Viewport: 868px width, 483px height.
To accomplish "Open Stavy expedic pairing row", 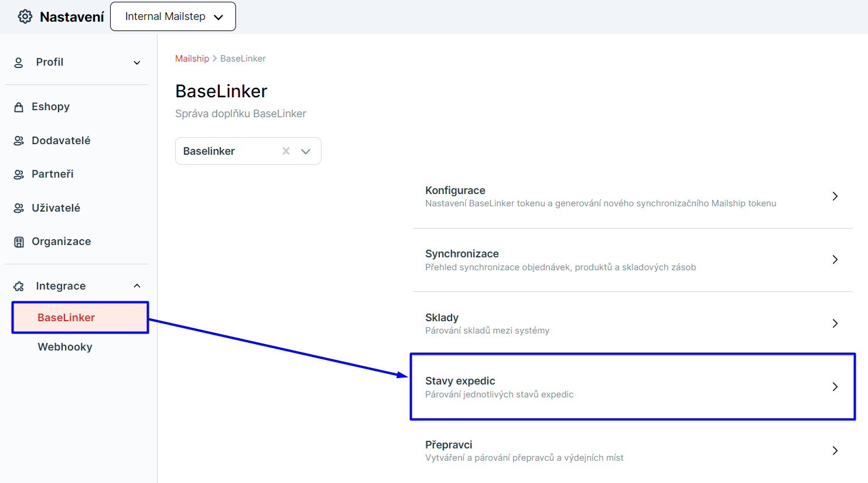I will tap(633, 387).
